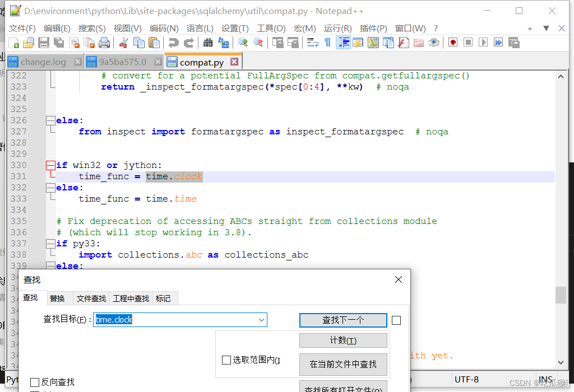This screenshot has height=392, width=574.
Task: Open Find with the binoculars toolbar icon
Action: tap(208, 42)
